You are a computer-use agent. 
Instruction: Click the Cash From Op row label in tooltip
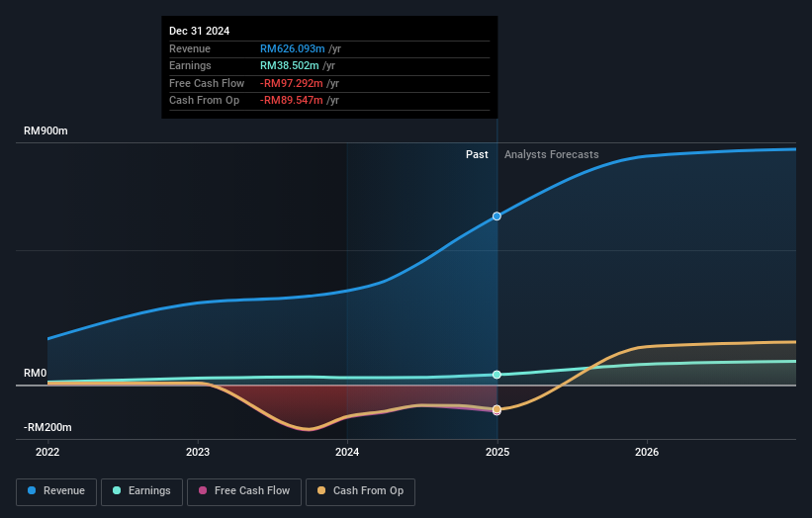pos(204,101)
